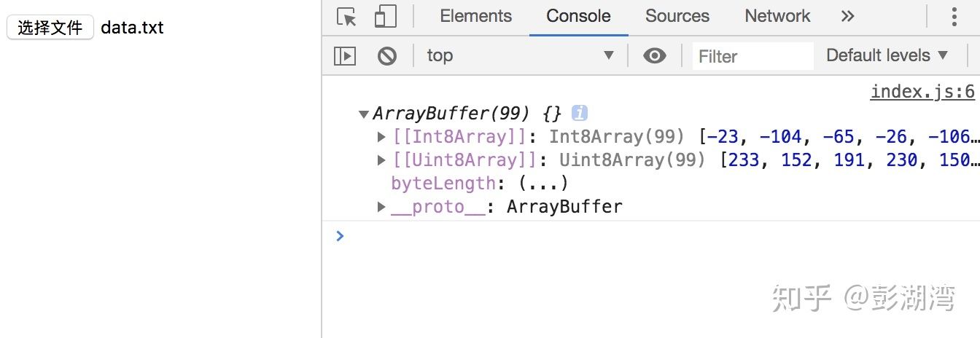Screen dimensions: 980x338
Task: Collapse the ArrayBuffer(99) object
Action: click(364, 114)
